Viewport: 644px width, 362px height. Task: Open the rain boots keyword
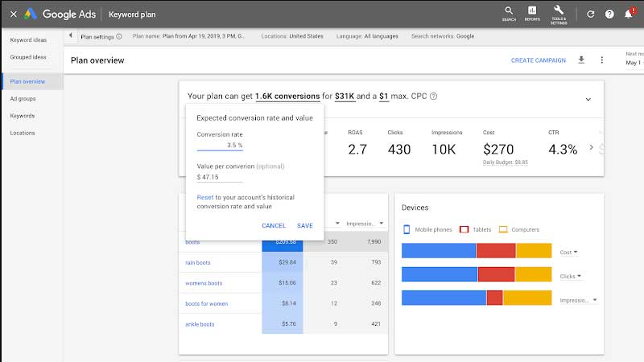[x=197, y=263]
